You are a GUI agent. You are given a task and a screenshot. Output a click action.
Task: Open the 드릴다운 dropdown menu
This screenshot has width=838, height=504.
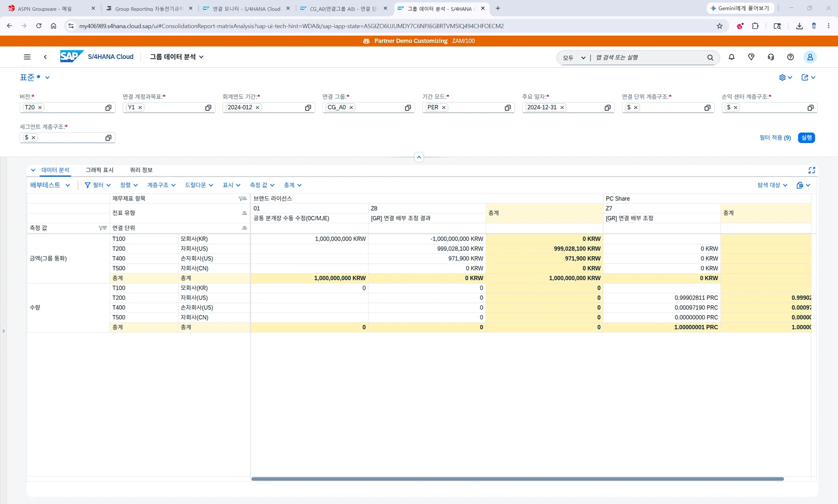(199, 185)
